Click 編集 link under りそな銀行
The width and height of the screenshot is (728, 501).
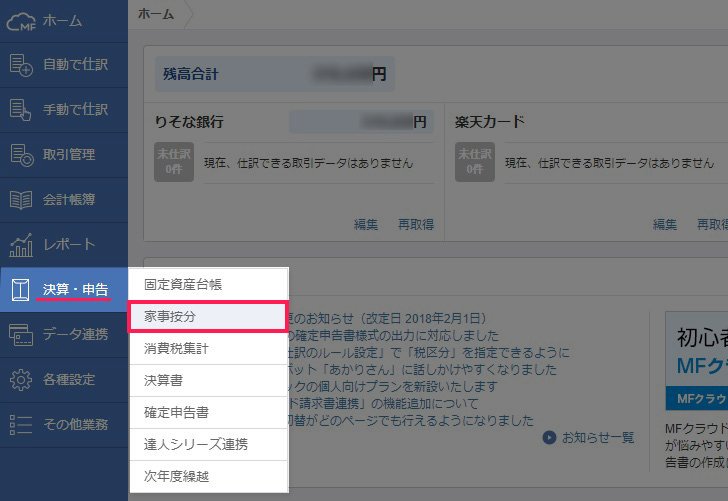366,224
